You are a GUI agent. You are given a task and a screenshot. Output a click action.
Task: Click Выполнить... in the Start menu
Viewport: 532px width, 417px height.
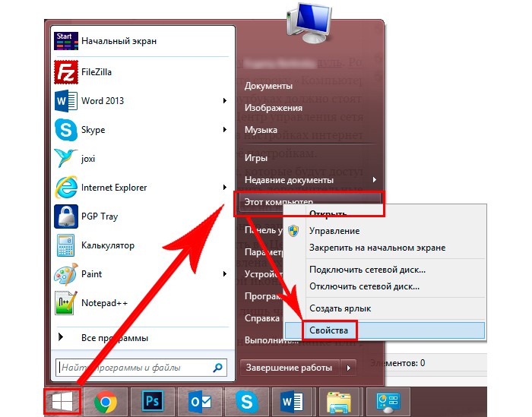[x=271, y=340]
